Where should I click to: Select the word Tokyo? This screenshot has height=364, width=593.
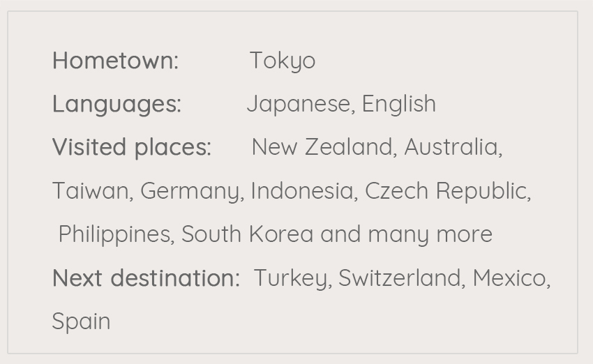[282, 61]
